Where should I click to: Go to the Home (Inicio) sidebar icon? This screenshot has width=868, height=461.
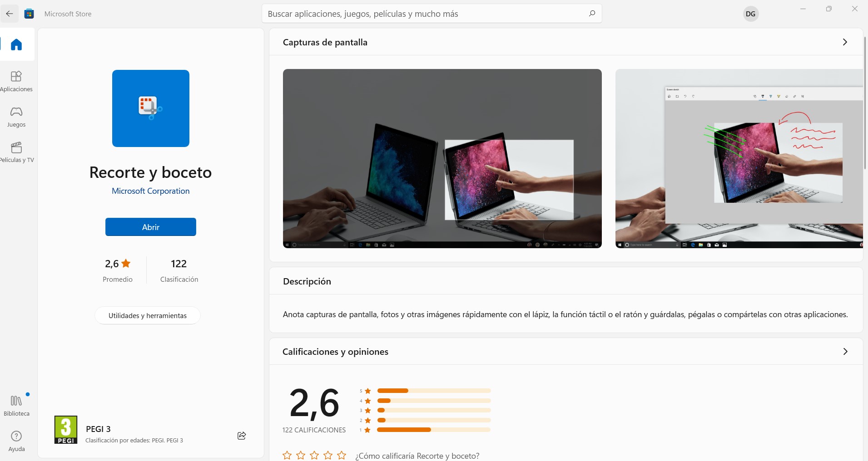coord(16,44)
